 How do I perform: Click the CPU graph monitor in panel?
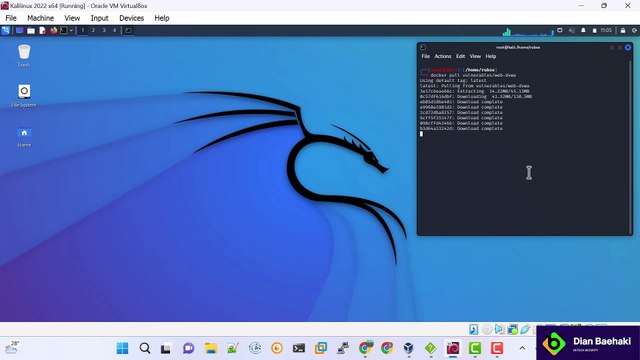point(528,31)
